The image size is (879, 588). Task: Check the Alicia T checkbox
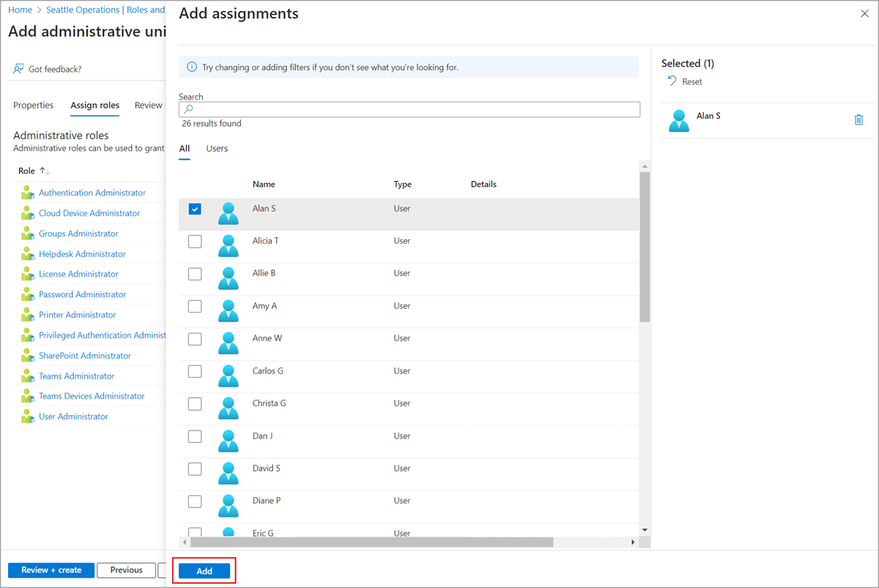195,241
